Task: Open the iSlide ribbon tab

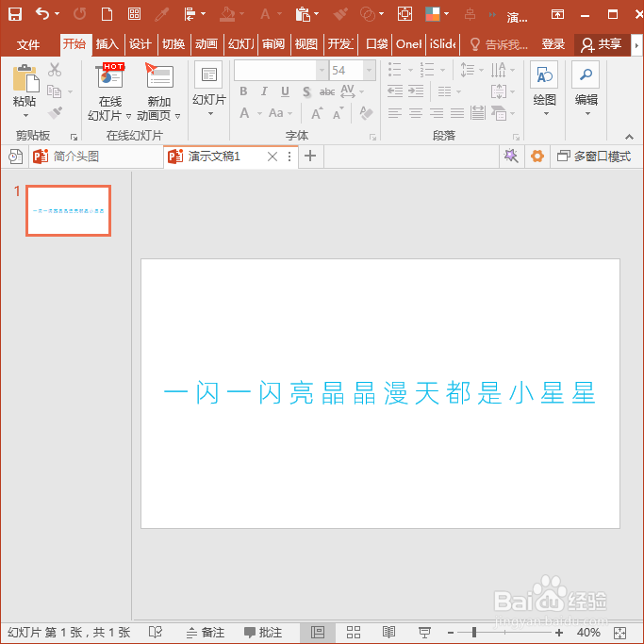Action: (x=443, y=44)
